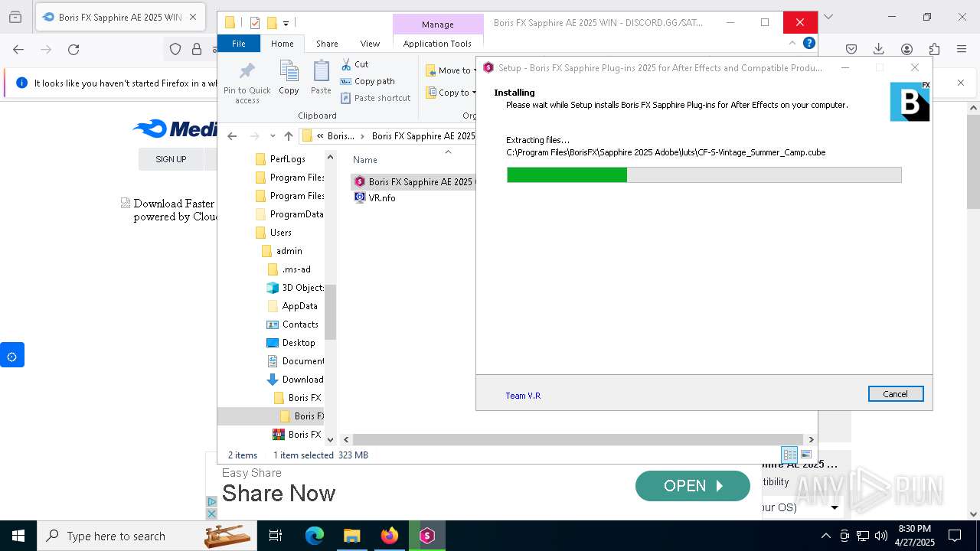Open the Share ribbon tab
This screenshot has width=980, height=551.
[327, 44]
